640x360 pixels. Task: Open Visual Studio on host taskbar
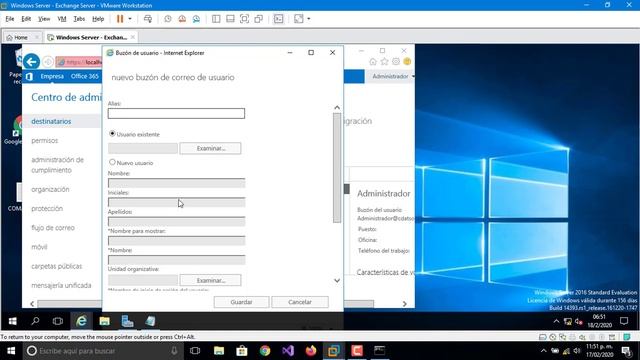(x=288, y=351)
